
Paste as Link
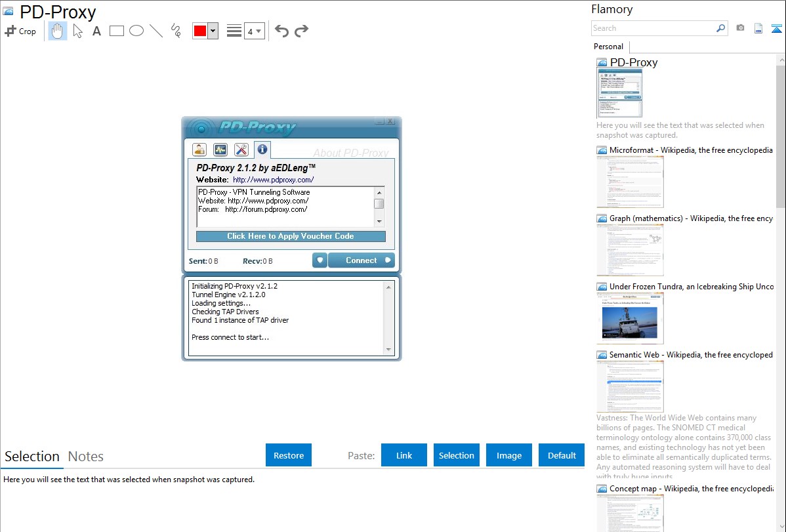tap(404, 455)
